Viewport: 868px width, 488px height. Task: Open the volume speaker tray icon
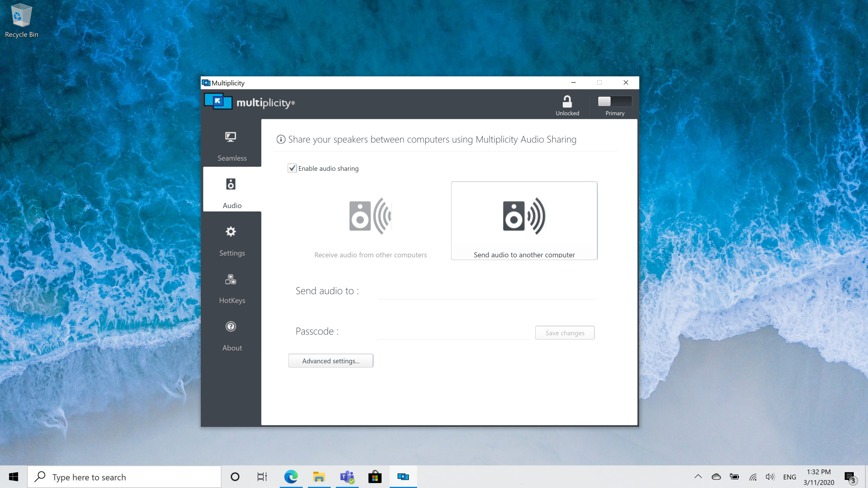(x=770, y=477)
